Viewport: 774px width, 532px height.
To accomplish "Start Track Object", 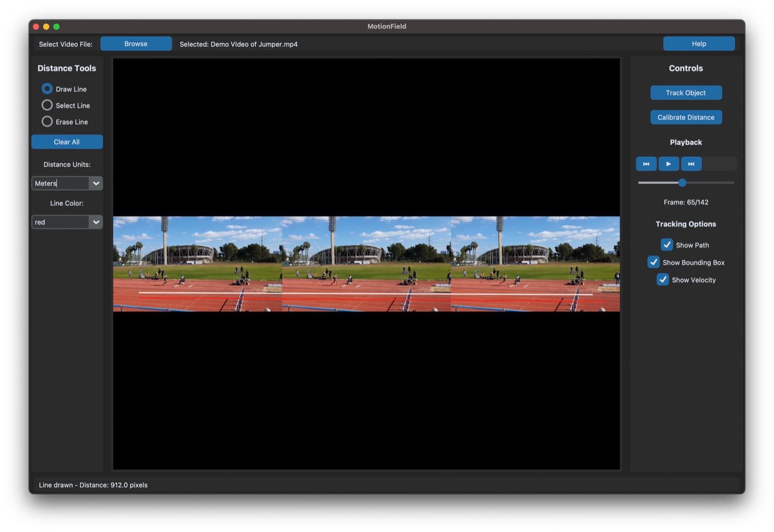I will tap(686, 93).
